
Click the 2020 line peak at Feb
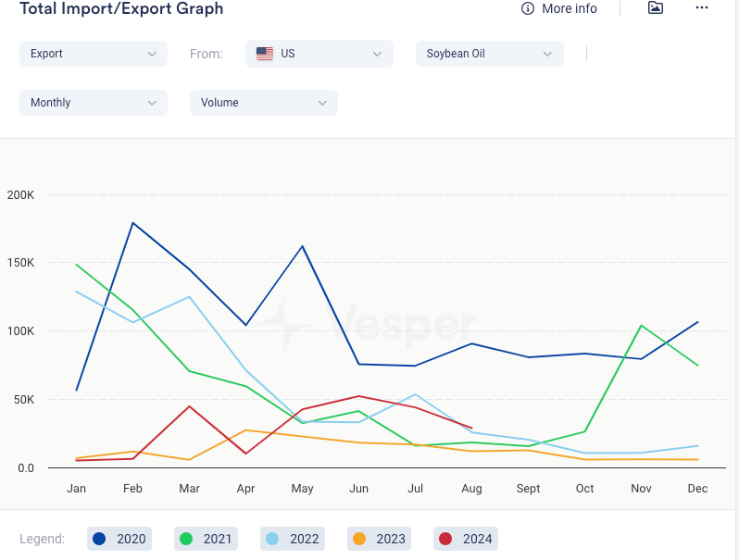pyautogui.click(x=133, y=223)
